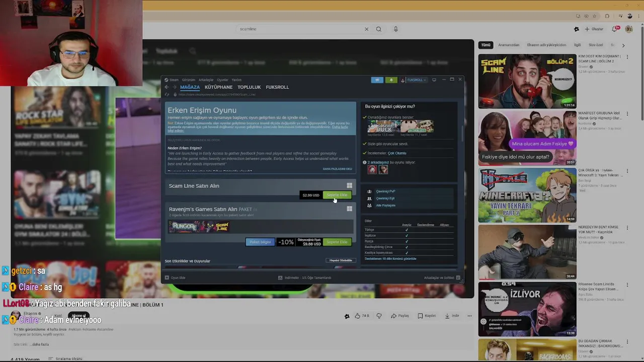Viewport: 644px width, 362px height.
Task: Click DAHA FAZLASINI OKU link
Action: [x=337, y=169]
